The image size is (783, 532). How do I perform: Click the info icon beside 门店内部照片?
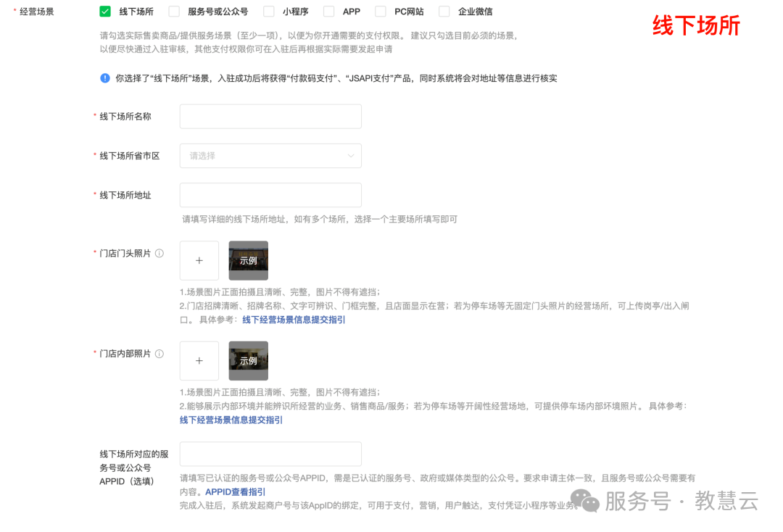tap(158, 353)
